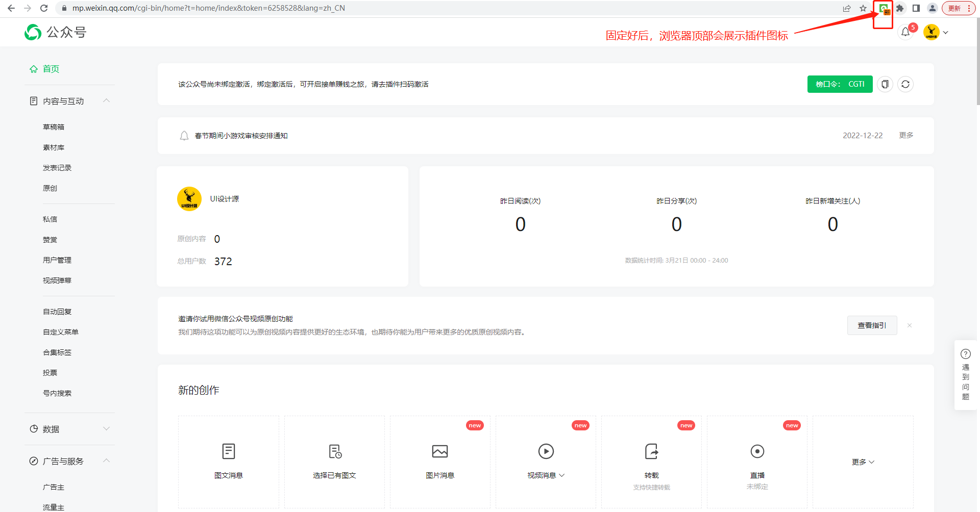Click the 图片消息 picture icon
Screen dimensions: 980x512
pyautogui.click(x=439, y=451)
